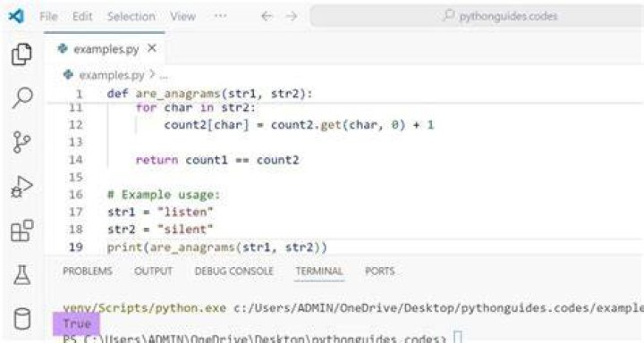
Task: Click the code 'for char in str2:'
Action: click(196, 108)
